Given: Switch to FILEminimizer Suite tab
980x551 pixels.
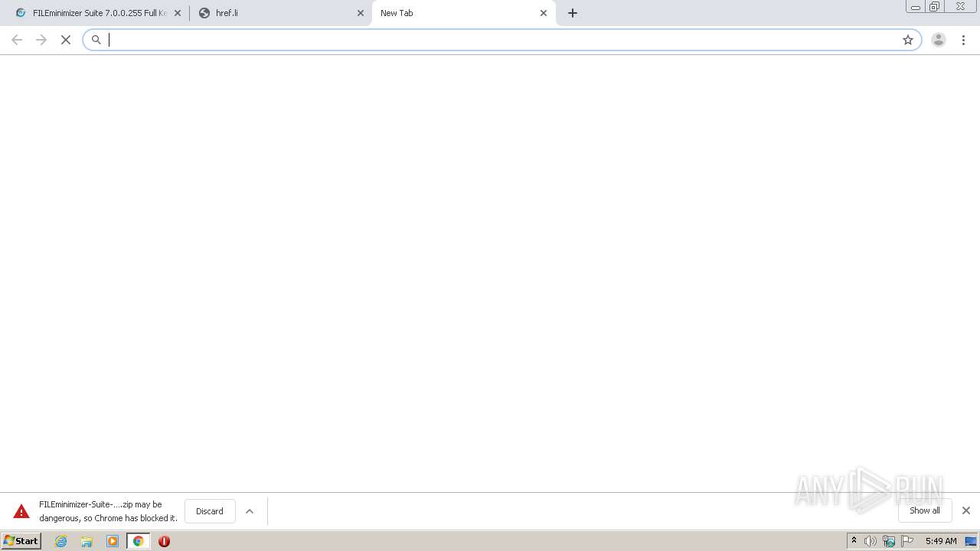Looking at the screenshot, I should [x=98, y=13].
